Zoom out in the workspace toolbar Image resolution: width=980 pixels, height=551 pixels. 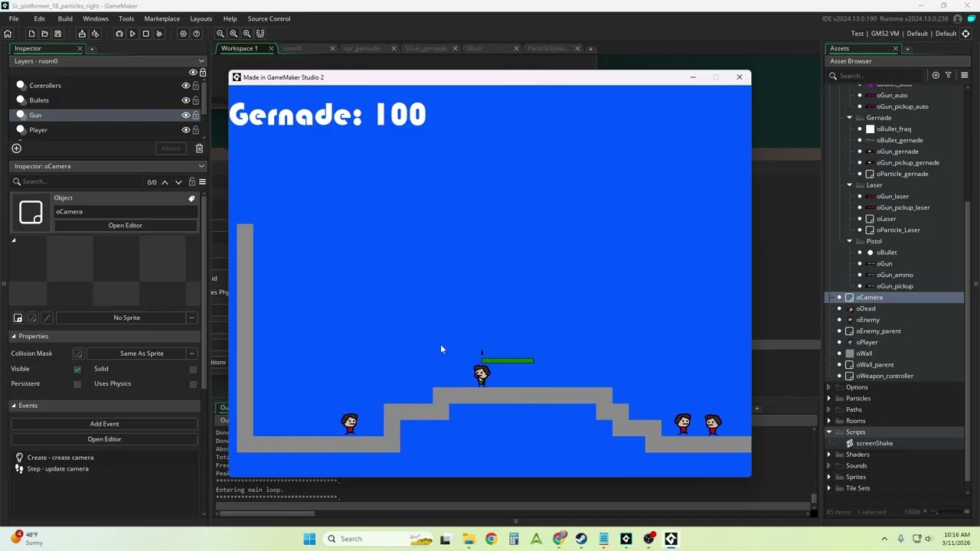coord(220,34)
